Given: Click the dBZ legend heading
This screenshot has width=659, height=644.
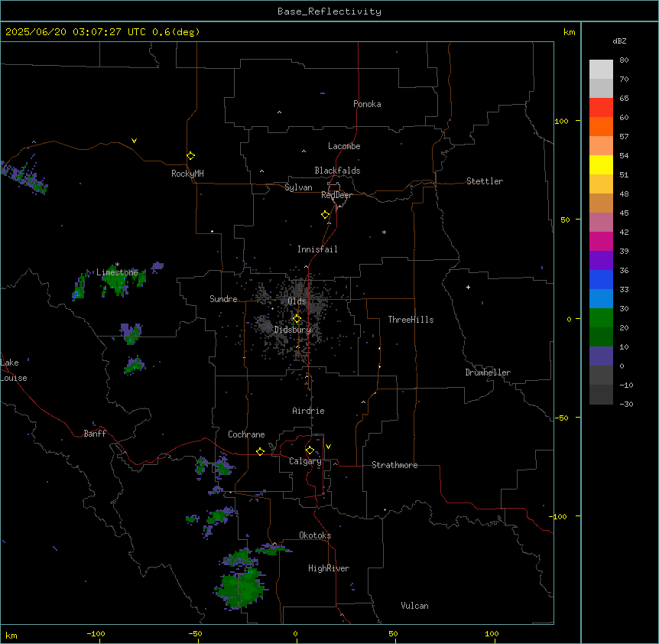Looking at the screenshot, I should pyautogui.click(x=619, y=41).
